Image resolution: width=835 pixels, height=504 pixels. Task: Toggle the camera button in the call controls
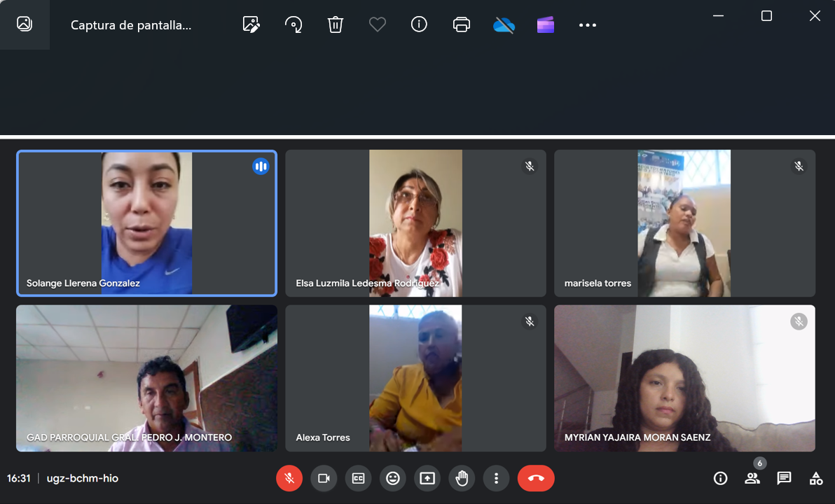(324, 478)
